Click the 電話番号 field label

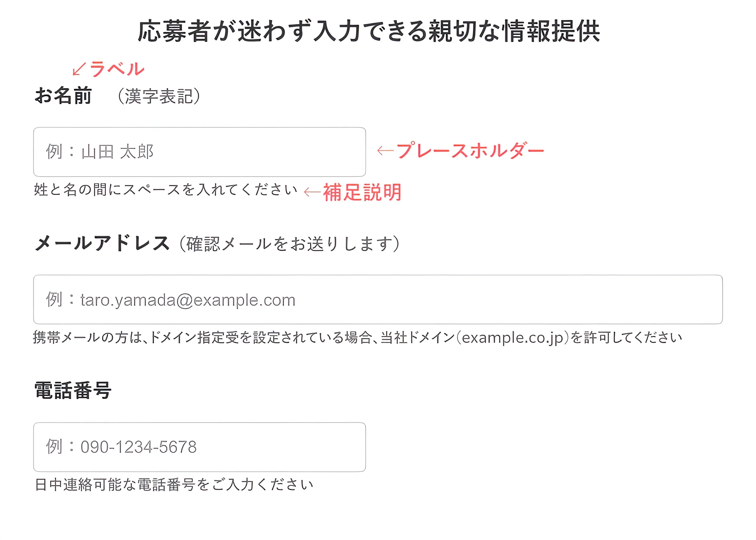[73, 390]
